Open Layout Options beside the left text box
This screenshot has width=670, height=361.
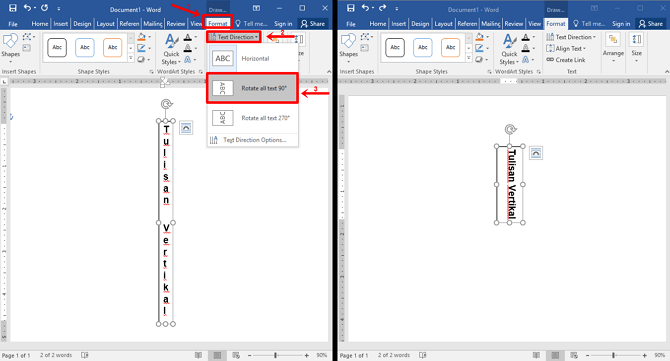[186, 128]
